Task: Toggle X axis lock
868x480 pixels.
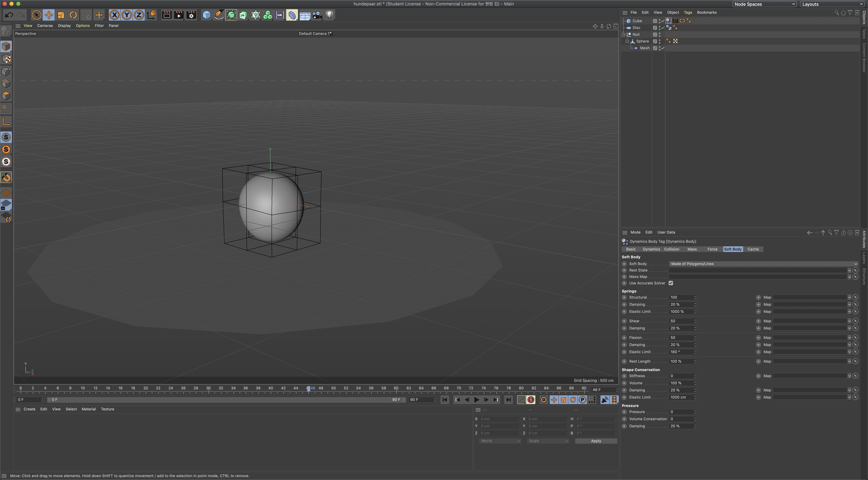Action: pos(115,15)
